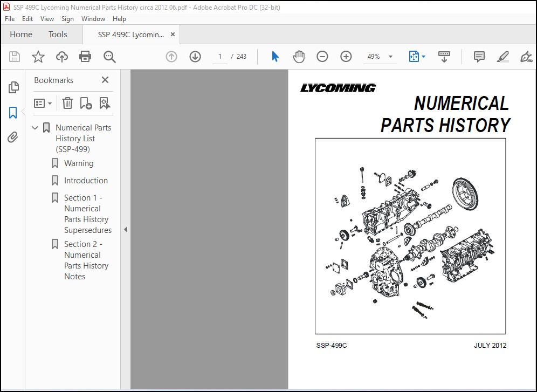Screen dimensions: 537x392
Task: Find current bookmark icon
Action: click(x=105, y=103)
